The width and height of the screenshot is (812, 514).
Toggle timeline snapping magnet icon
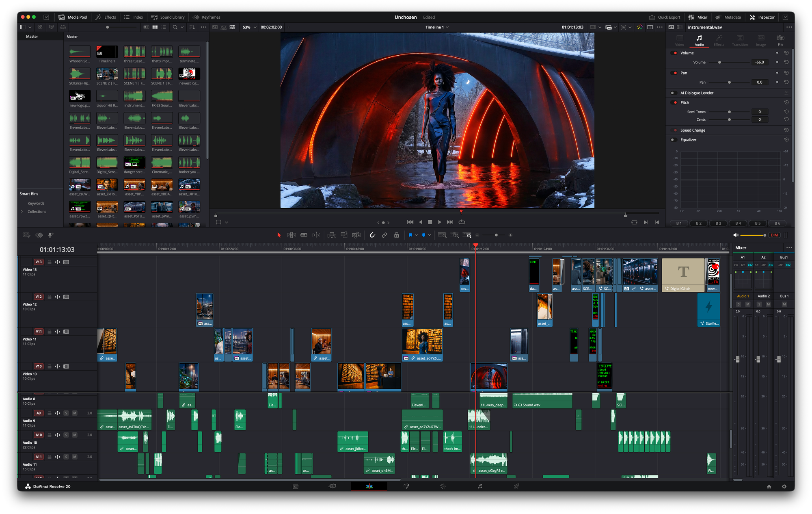click(x=372, y=235)
